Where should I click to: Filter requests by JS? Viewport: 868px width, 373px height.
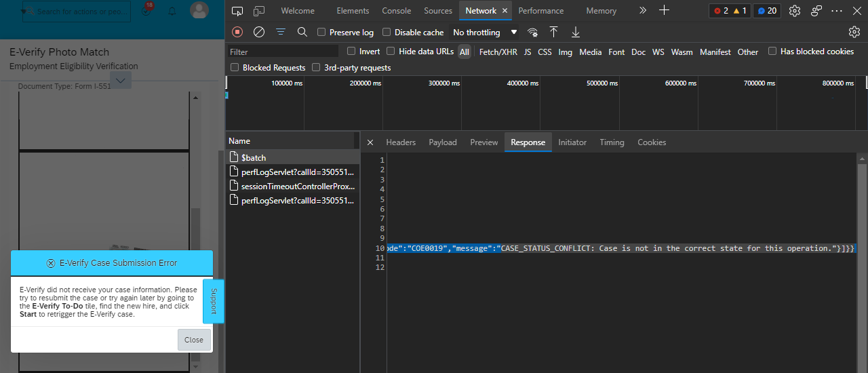pyautogui.click(x=528, y=52)
